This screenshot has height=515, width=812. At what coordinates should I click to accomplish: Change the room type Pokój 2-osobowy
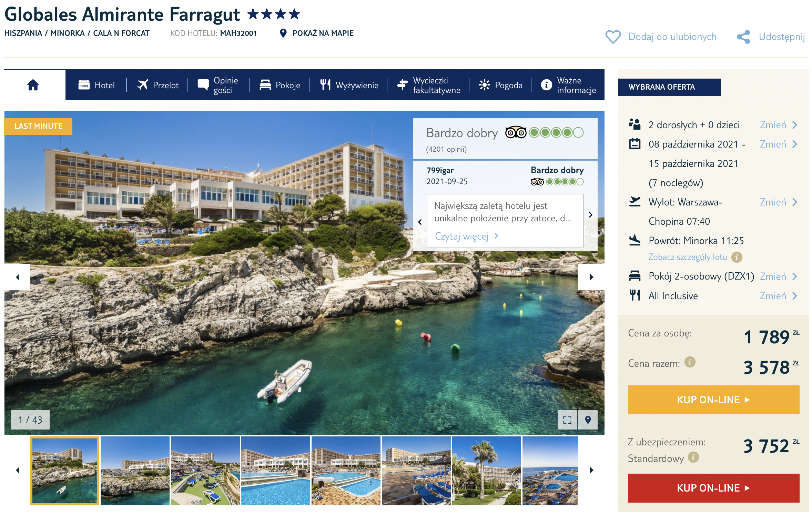point(778,276)
